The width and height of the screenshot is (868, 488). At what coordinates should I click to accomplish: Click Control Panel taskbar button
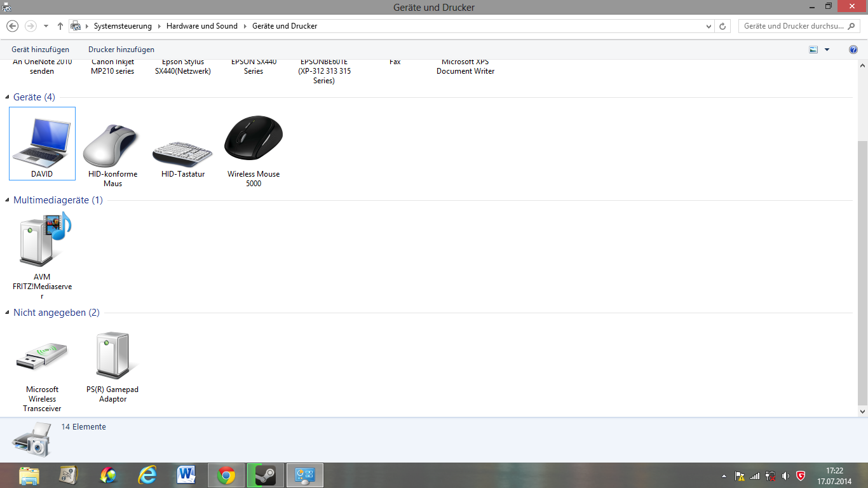(305, 475)
